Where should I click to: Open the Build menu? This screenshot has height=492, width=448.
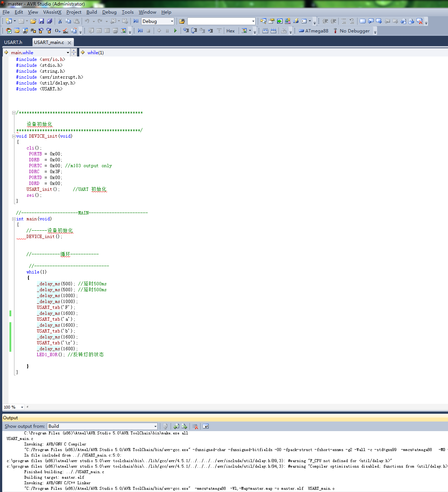click(x=92, y=12)
